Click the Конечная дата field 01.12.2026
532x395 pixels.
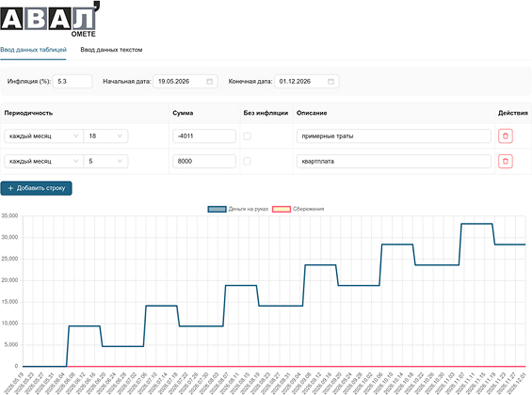tap(307, 81)
